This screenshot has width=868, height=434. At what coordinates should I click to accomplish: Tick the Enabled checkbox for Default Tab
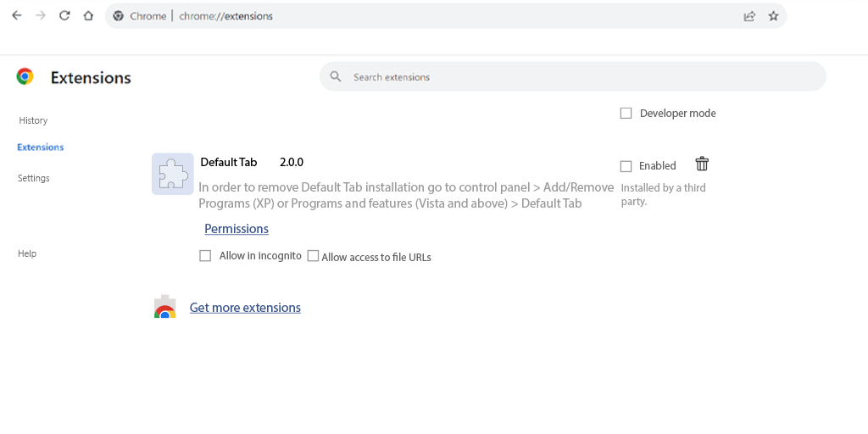point(626,166)
